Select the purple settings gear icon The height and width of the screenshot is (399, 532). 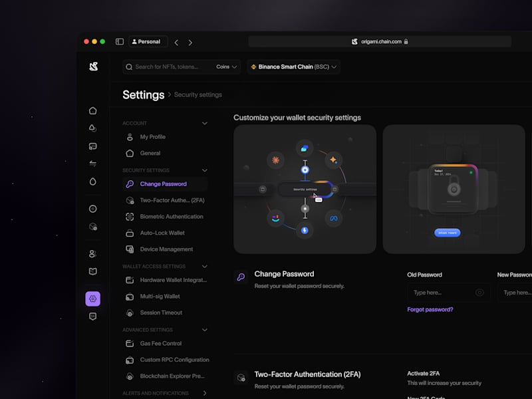92,299
